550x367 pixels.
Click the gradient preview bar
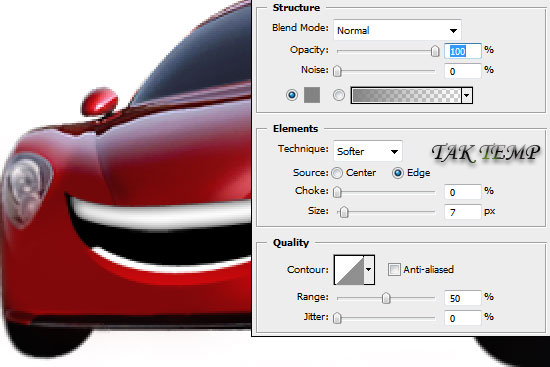(406, 95)
